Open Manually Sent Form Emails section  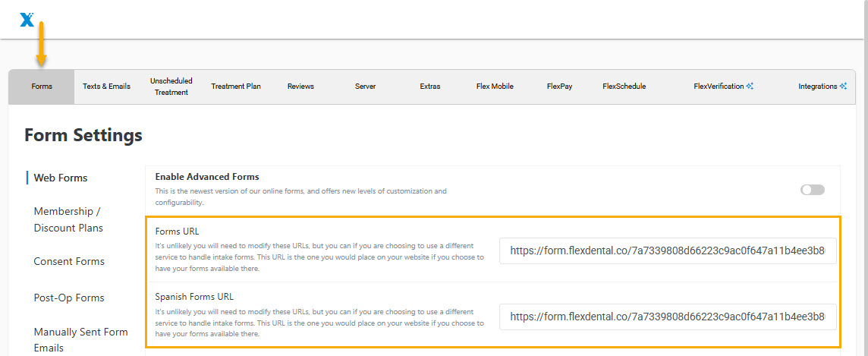(x=81, y=340)
